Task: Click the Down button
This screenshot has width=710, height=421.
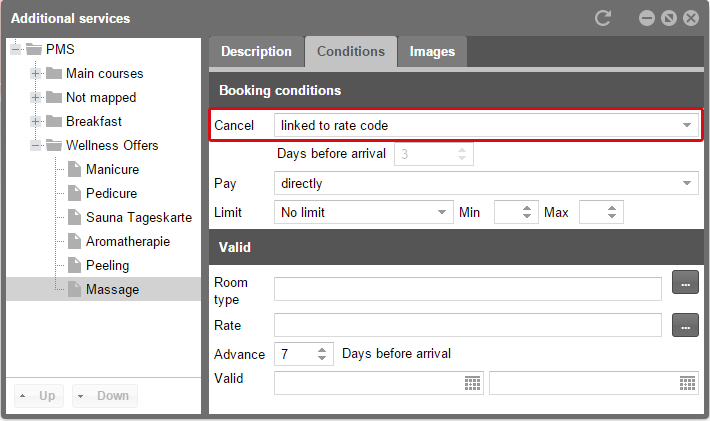Action: click(105, 396)
